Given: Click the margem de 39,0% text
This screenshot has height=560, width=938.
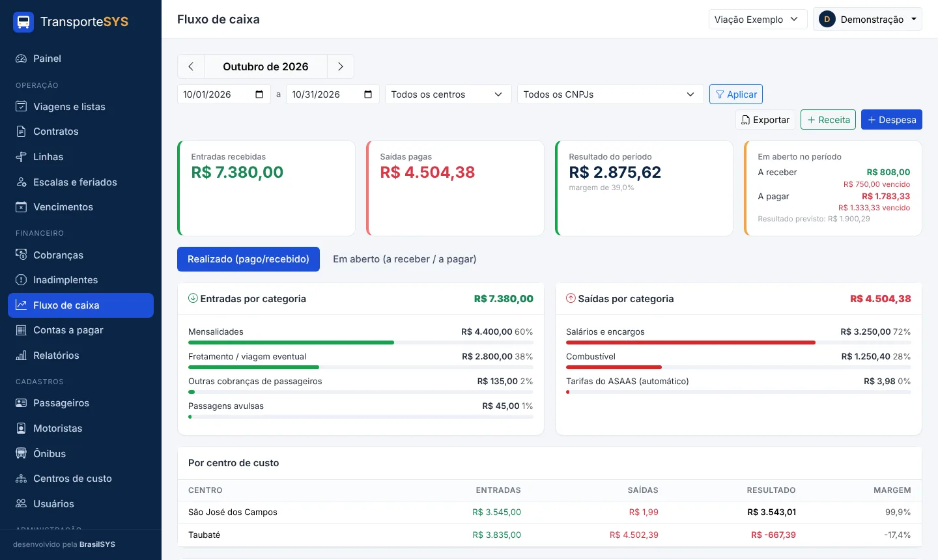Looking at the screenshot, I should [601, 188].
